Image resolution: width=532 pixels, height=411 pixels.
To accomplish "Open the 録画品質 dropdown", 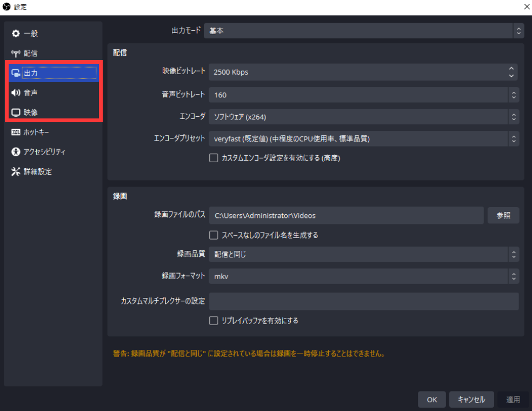I will coord(363,254).
